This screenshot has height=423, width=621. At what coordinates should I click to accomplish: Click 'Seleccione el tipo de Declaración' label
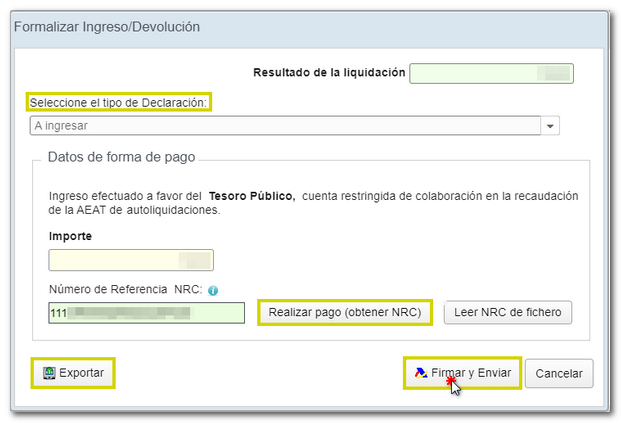(119, 102)
